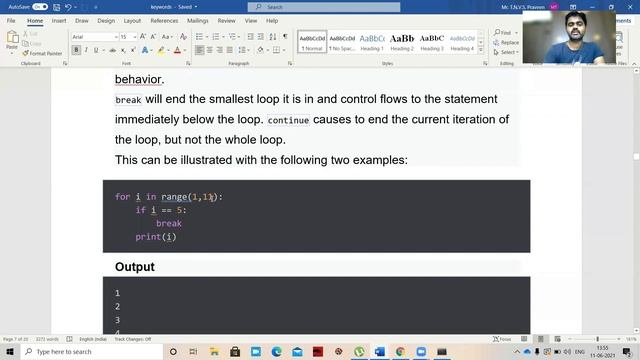The image size is (640, 360).
Task: Open the highlight color dropdown arrow
Action: 168,50
